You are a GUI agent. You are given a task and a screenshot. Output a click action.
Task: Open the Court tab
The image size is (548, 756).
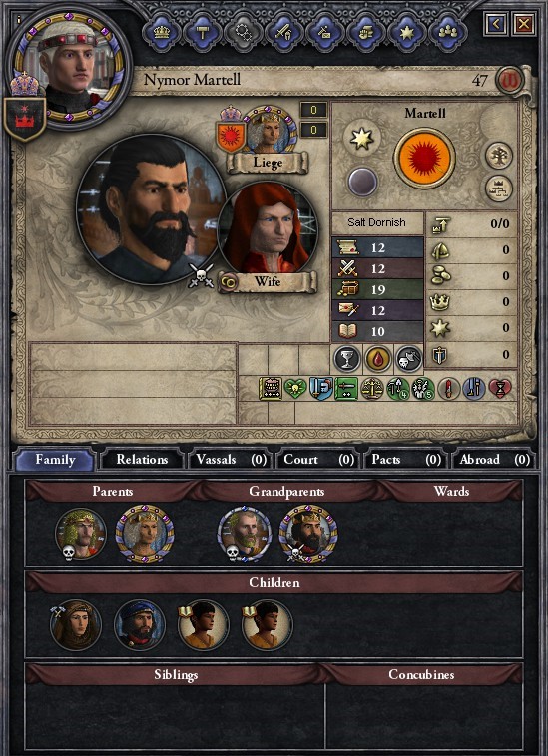point(318,460)
